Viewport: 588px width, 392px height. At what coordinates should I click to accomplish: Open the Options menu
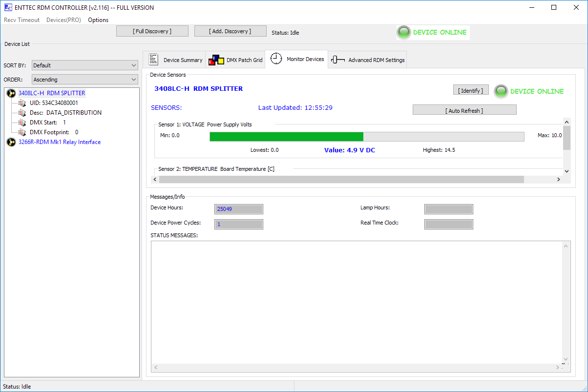point(98,20)
